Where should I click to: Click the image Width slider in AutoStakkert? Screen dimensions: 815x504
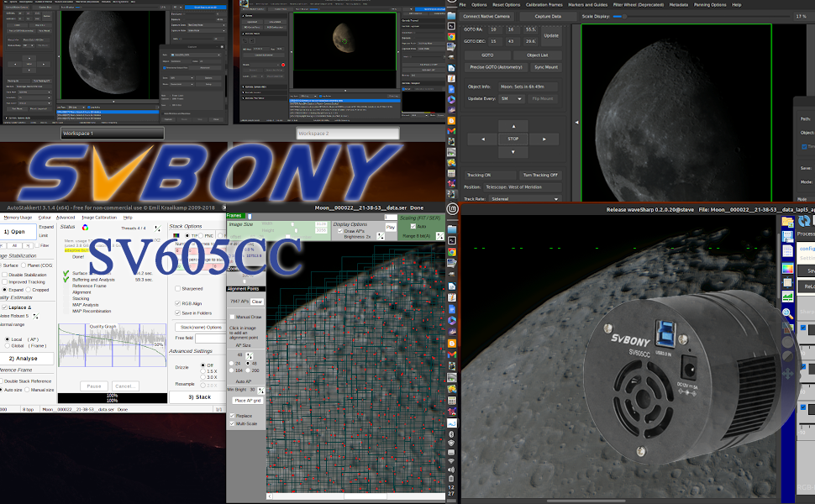click(294, 224)
